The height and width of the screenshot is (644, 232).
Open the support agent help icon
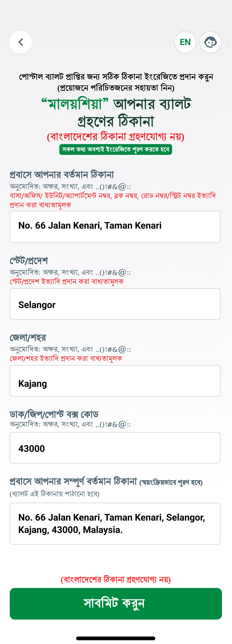click(x=210, y=42)
